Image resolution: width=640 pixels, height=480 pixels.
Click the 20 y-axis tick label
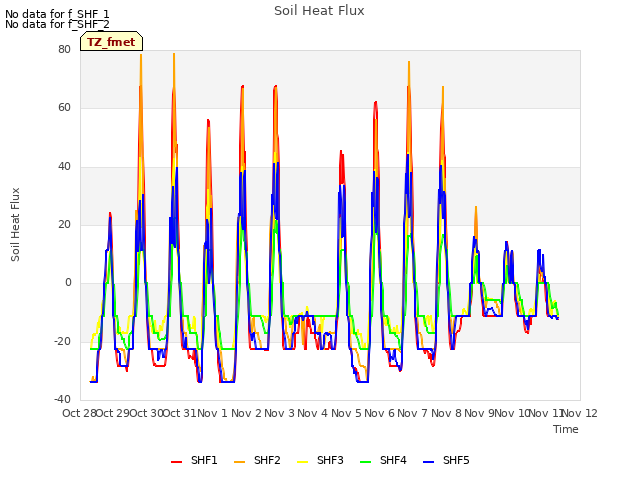[x=64, y=224]
